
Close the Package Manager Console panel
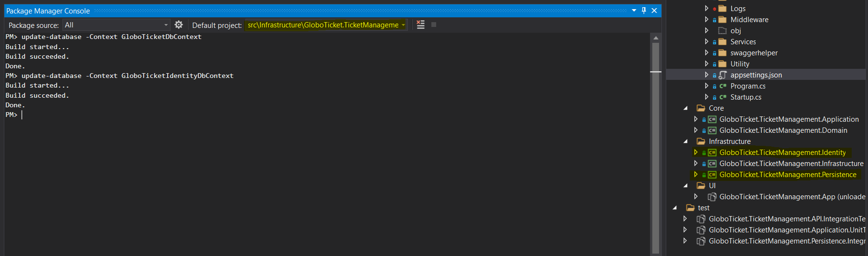[654, 11]
